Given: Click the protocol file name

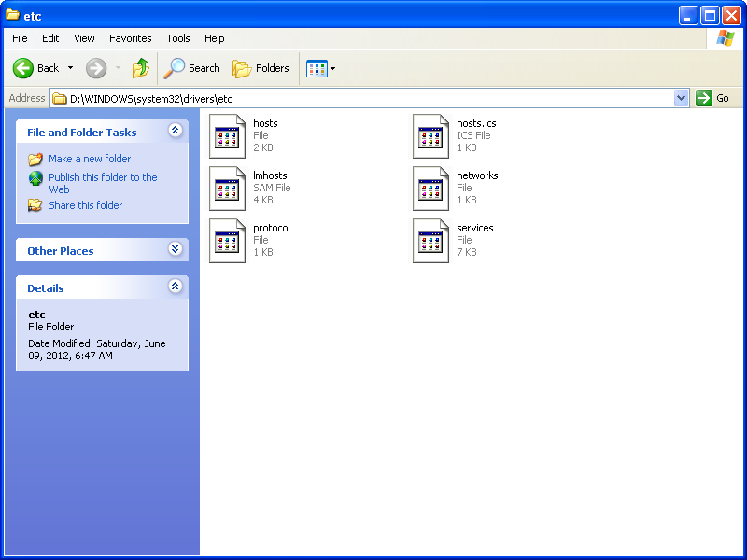Looking at the screenshot, I should (272, 228).
